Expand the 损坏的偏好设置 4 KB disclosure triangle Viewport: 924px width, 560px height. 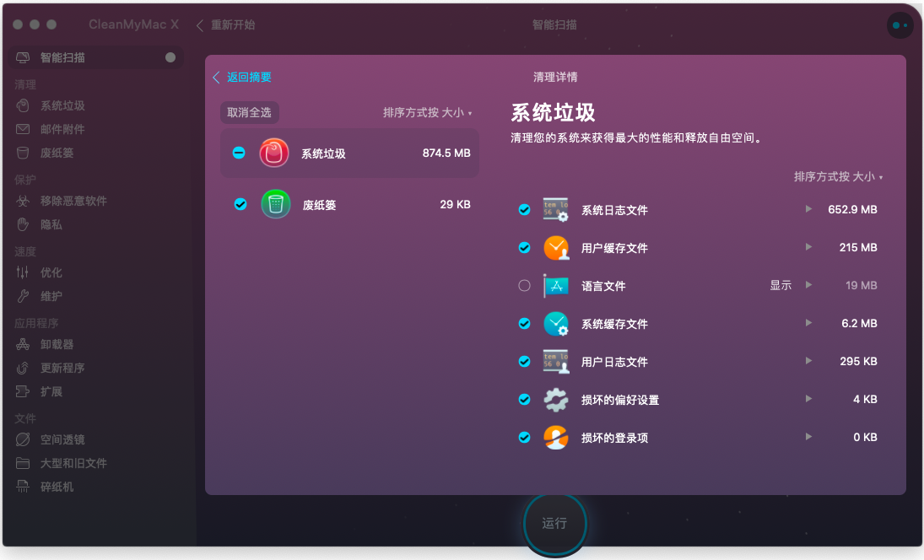tap(808, 399)
